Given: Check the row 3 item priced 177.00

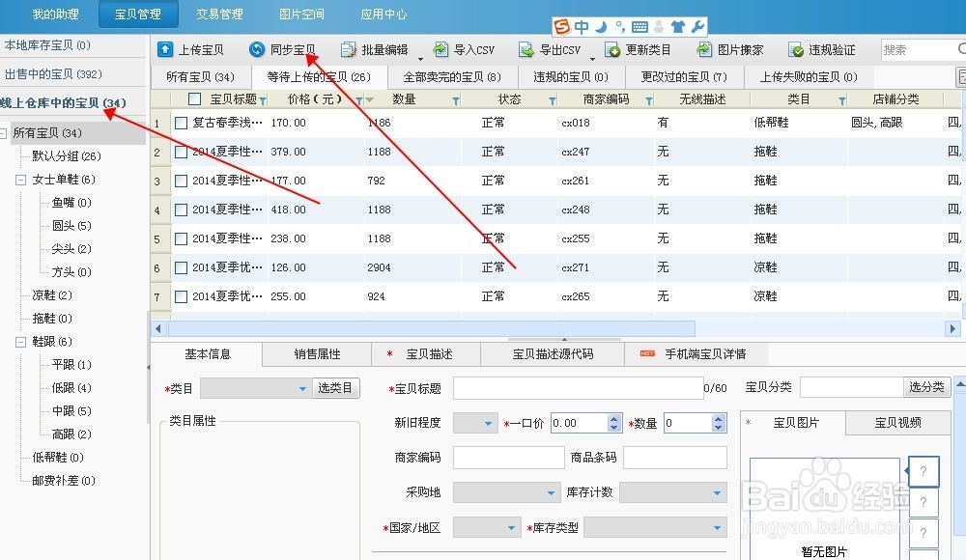Looking at the screenshot, I should [182, 182].
